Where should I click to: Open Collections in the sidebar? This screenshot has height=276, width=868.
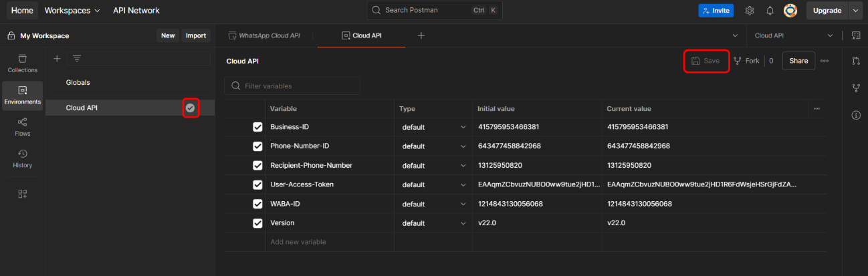coord(22,63)
